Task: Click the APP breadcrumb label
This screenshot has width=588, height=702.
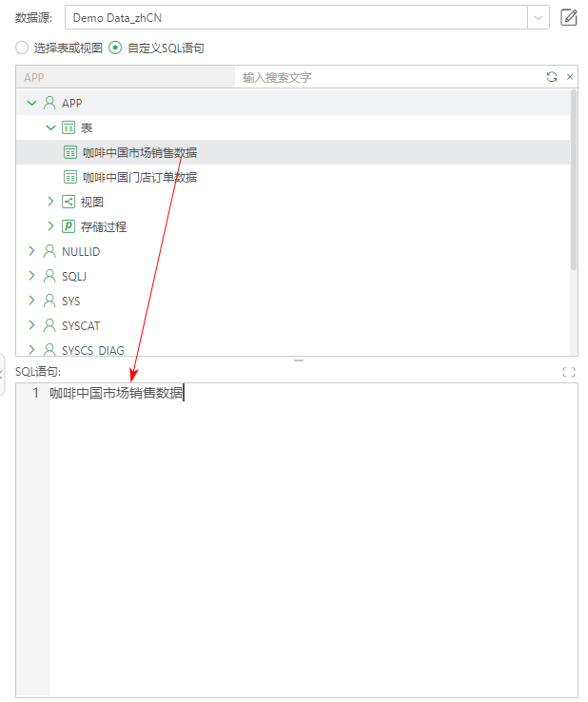Action: point(34,77)
